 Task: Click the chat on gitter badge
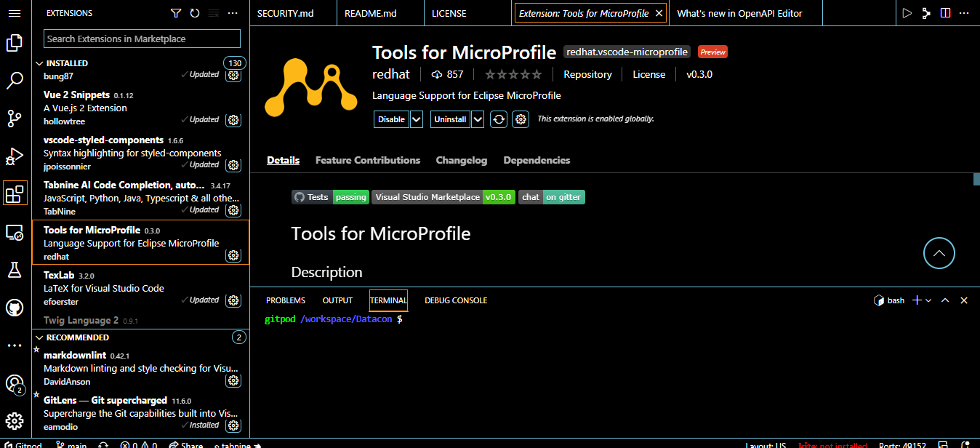point(552,197)
